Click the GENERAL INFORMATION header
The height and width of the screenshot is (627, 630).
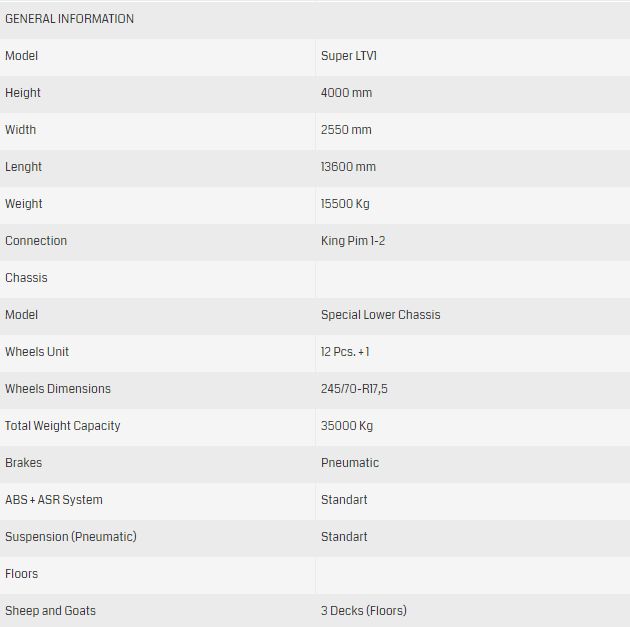(69, 19)
